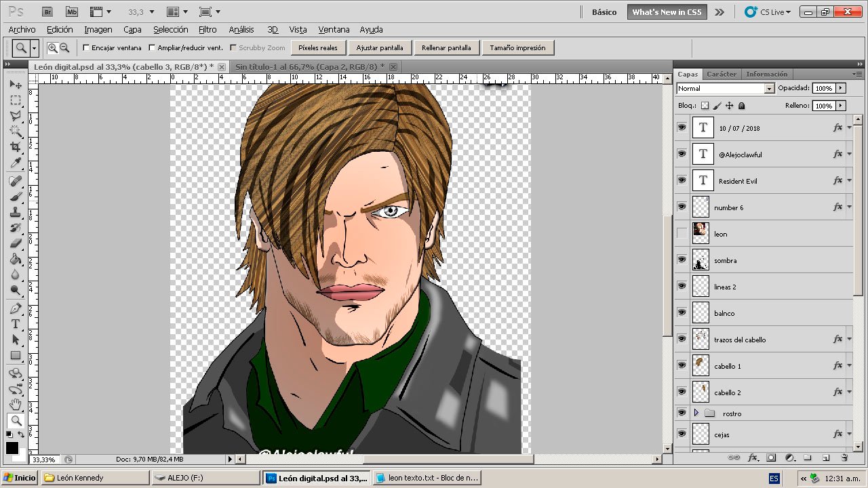The width and height of the screenshot is (868, 488).
Task: Expand the rostro layer group
Action: click(696, 413)
